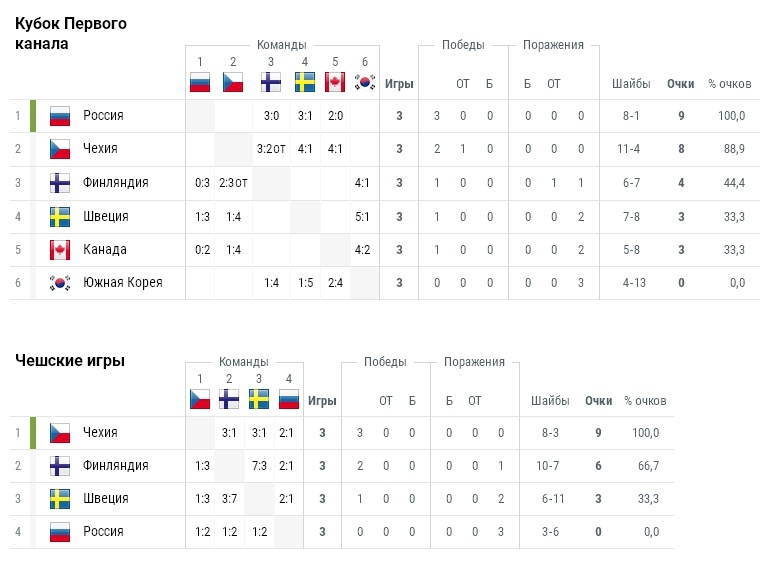Click Finland flag beside Финляндия in Кубок Первого канала
Viewport: 772px width, 579px height.
[x=60, y=182]
